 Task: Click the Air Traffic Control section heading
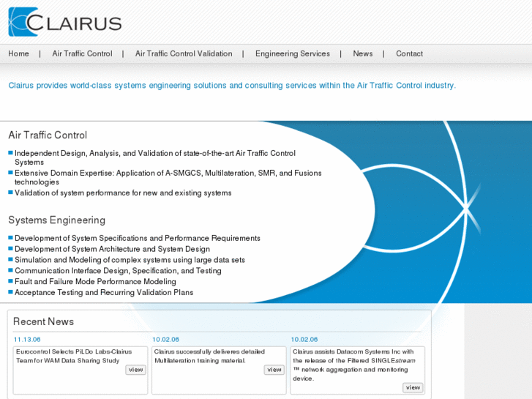pyautogui.click(x=48, y=135)
